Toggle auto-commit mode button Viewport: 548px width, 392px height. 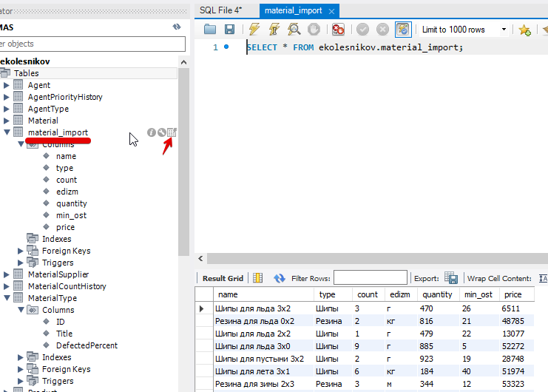pos(402,30)
